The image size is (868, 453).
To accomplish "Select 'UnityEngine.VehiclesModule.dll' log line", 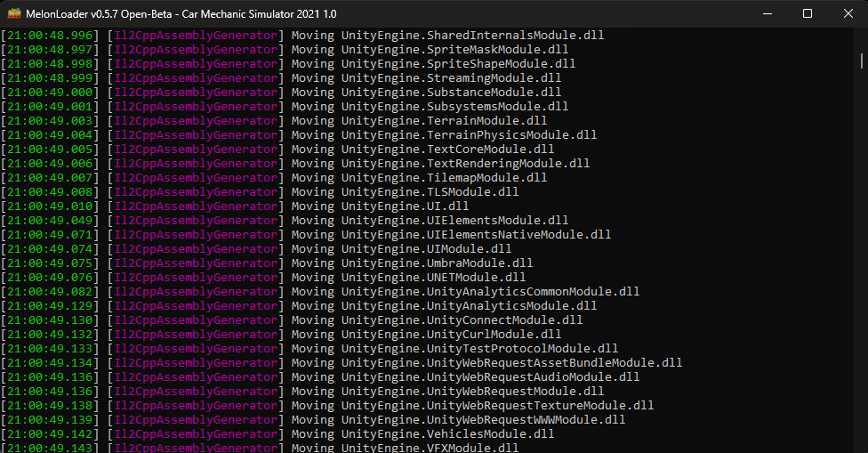I will [447, 434].
